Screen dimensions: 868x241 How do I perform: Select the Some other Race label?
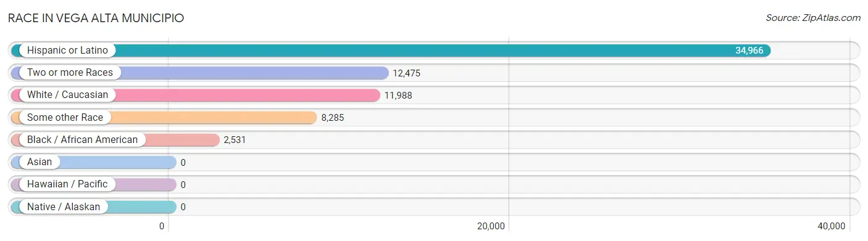65,117
